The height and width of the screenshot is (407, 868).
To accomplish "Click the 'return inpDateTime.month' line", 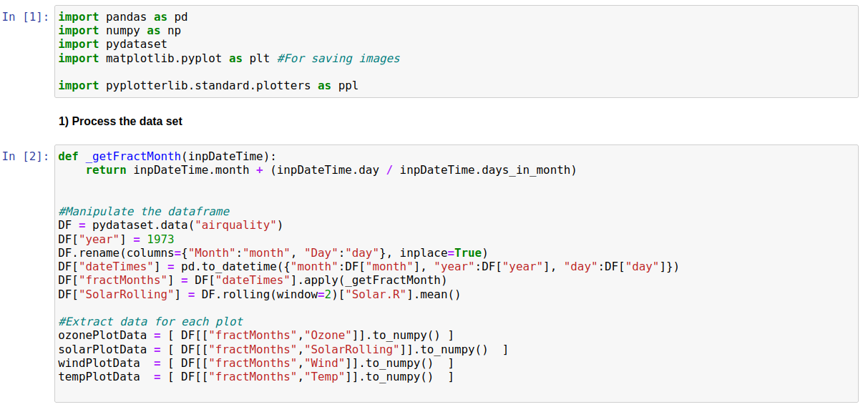I will point(331,170).
